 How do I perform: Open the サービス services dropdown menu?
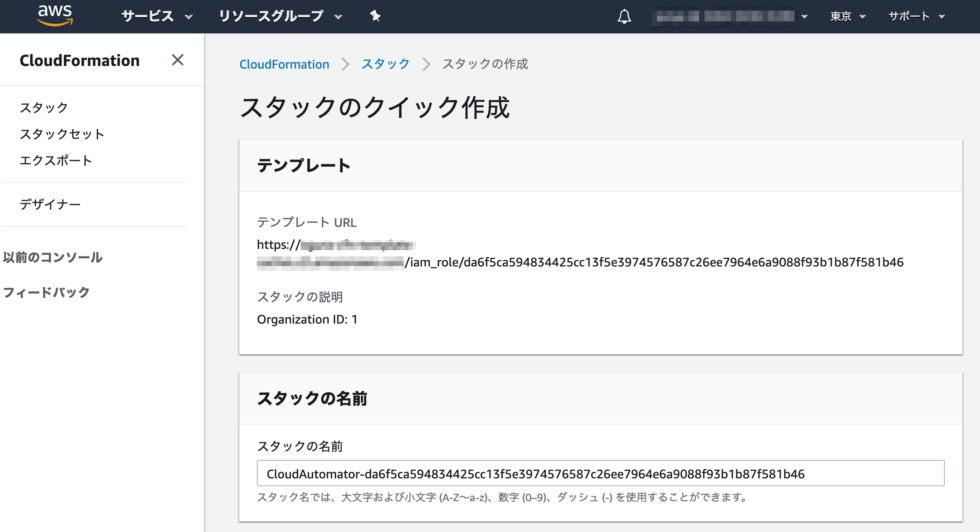pyautogui.click(x=157, y=17)
